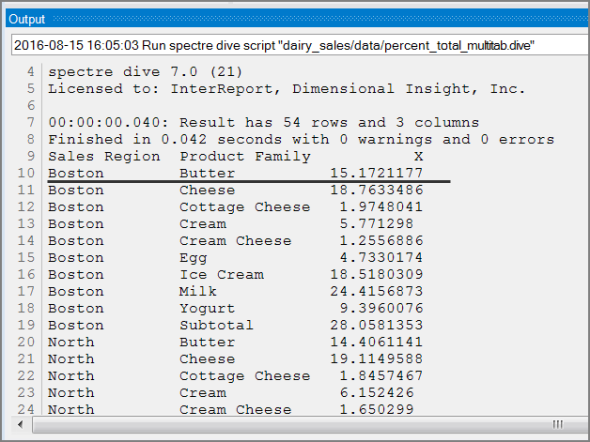Click value 5.771298 for Boston Cream

click(377, 224)
